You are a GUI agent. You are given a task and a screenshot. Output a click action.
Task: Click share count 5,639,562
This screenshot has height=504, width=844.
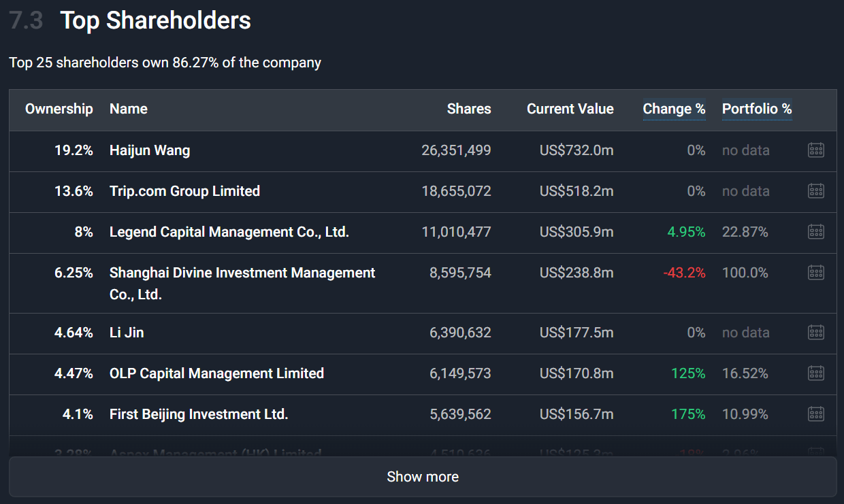click(460, 414)
